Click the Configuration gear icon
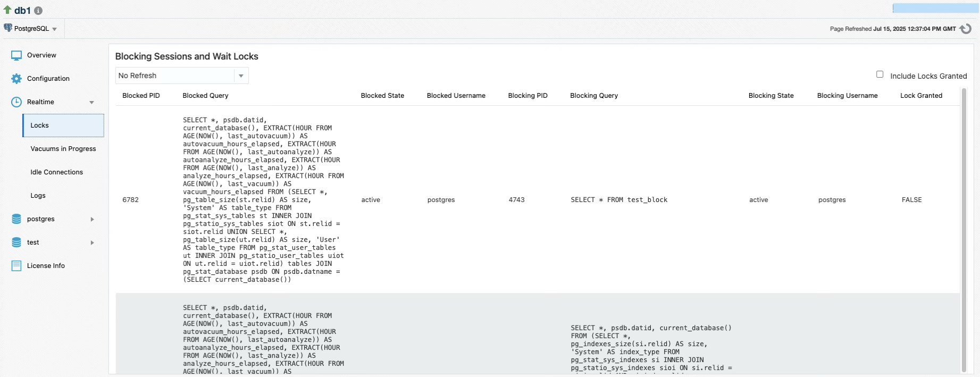Image resolution: width=980 pixels, height=377 pixels. pyautogui.click(x=16, y=79)
